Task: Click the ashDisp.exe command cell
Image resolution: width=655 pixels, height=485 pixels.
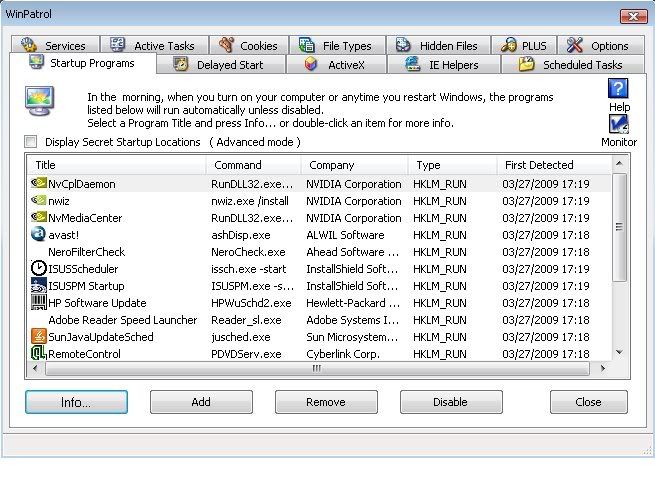Action: 241,235
